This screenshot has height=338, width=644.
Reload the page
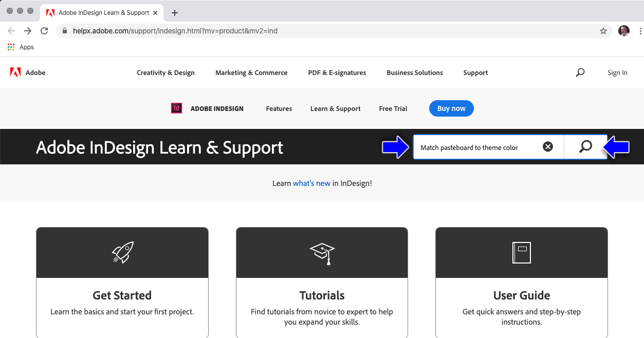tap(44, 31)
